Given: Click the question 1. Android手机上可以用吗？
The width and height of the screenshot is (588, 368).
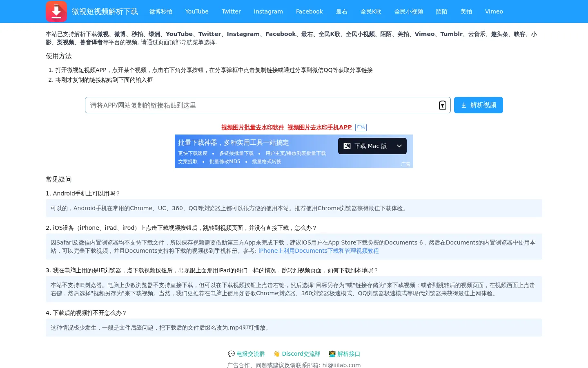Looking at the screenshot, I should [83, 193].
